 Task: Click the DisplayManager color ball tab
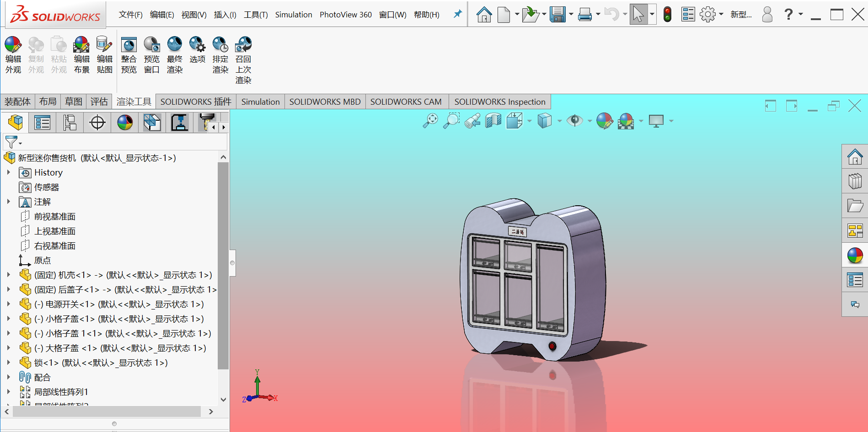pyautogui.click(x=125, y=123)
